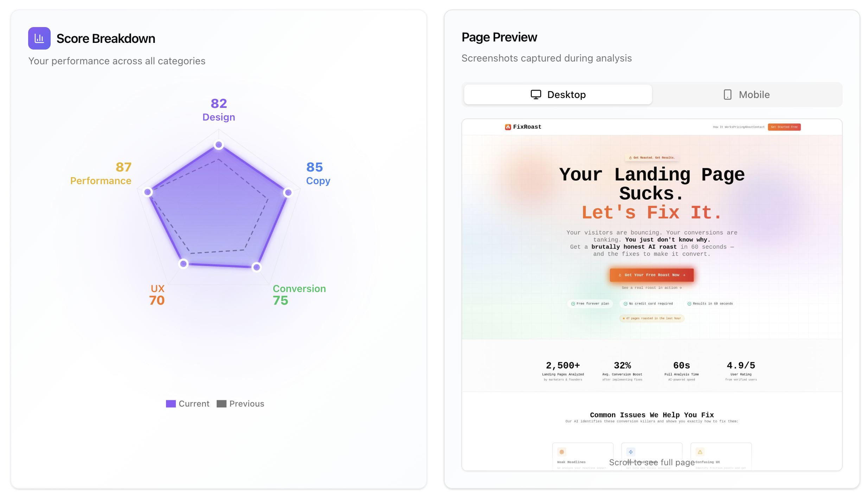This screenshot has width=868, height=499.
Task: Click the FixRoast flame logo icon
Action: click(x=508, y=127)
